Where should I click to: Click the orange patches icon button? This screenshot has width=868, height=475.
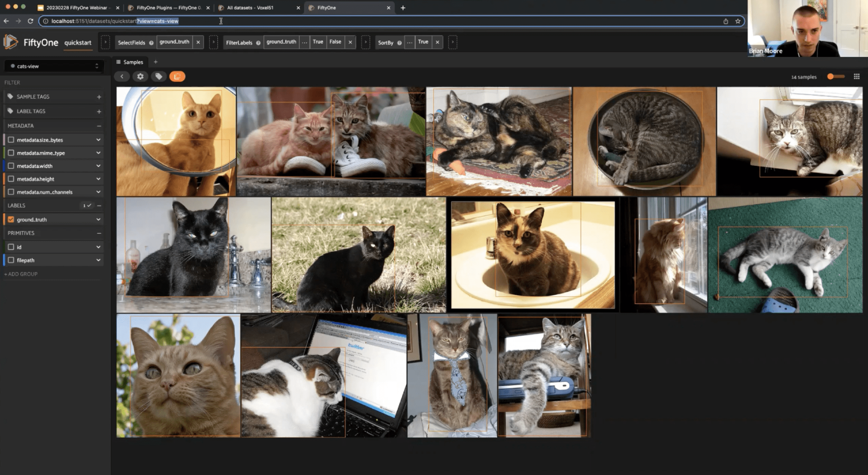pos(177,76)
